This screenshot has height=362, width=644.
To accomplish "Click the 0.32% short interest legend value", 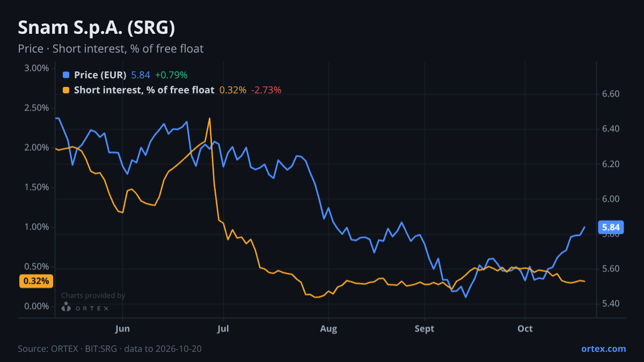I will click(233, 90).
